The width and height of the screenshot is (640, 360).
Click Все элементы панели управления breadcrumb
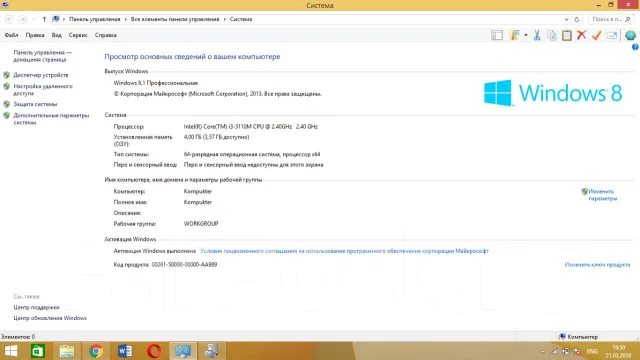point(175,19)
